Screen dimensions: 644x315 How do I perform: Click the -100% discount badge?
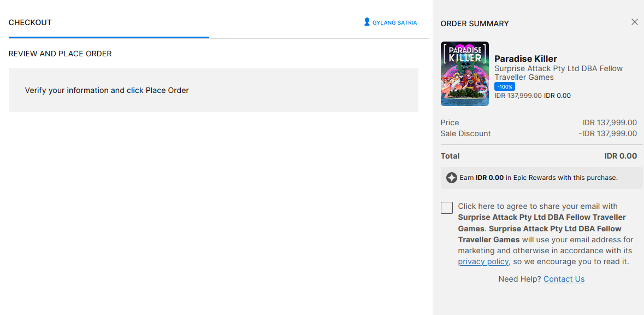point(504,86)
